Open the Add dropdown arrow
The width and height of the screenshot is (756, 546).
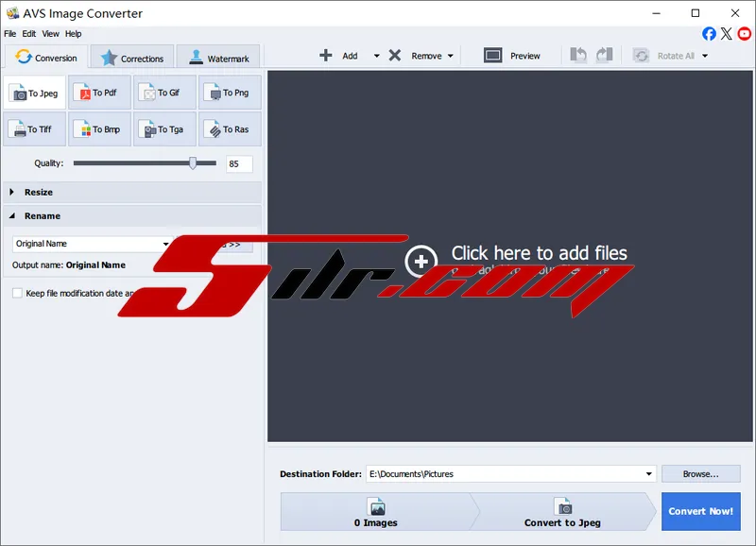(376, 56)
